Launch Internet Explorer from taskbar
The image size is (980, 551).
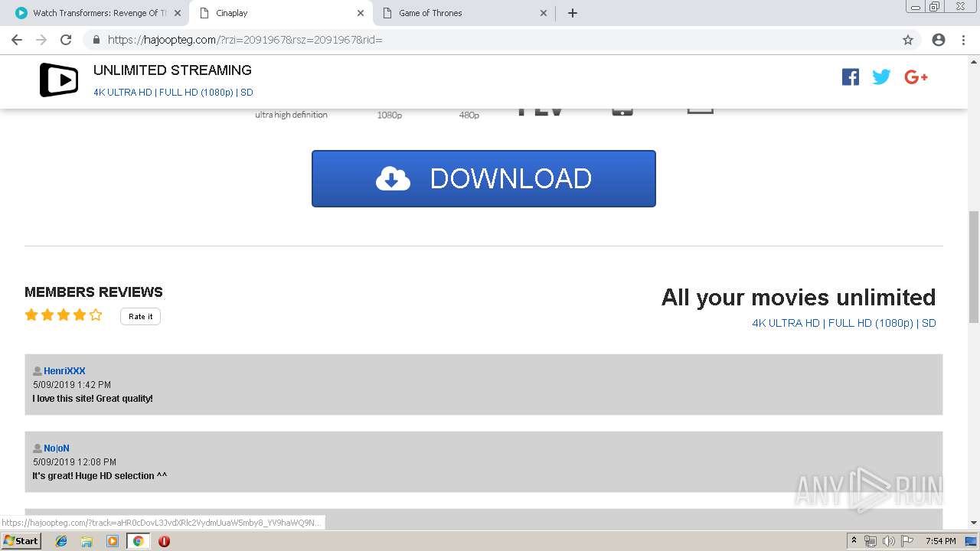tap(61, 541)
